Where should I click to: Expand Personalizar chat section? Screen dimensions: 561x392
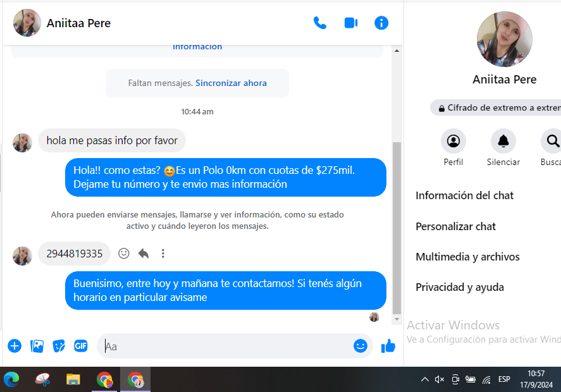coord(455,226)
